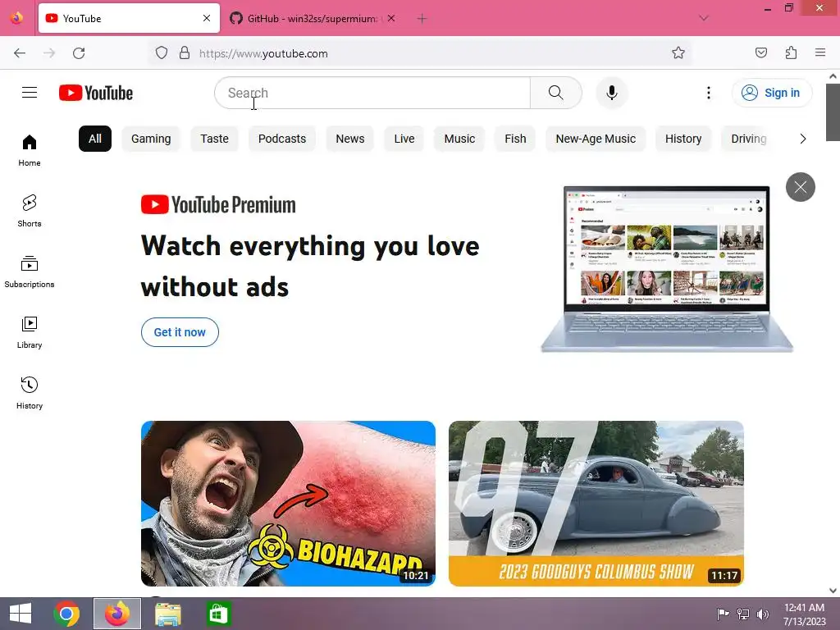The image size is (840, 630).
Task: Open Microsoft Store from the taskbar
Action: pos(218,614)
